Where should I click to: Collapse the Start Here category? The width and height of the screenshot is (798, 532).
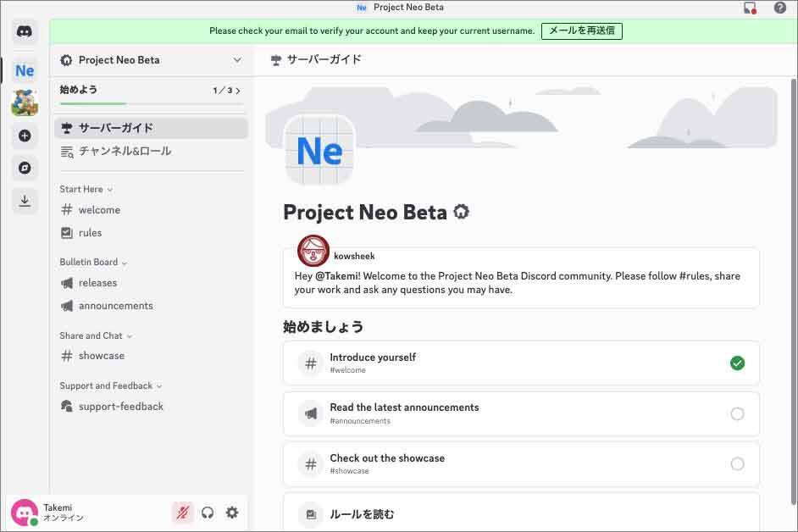pos(86,190)
